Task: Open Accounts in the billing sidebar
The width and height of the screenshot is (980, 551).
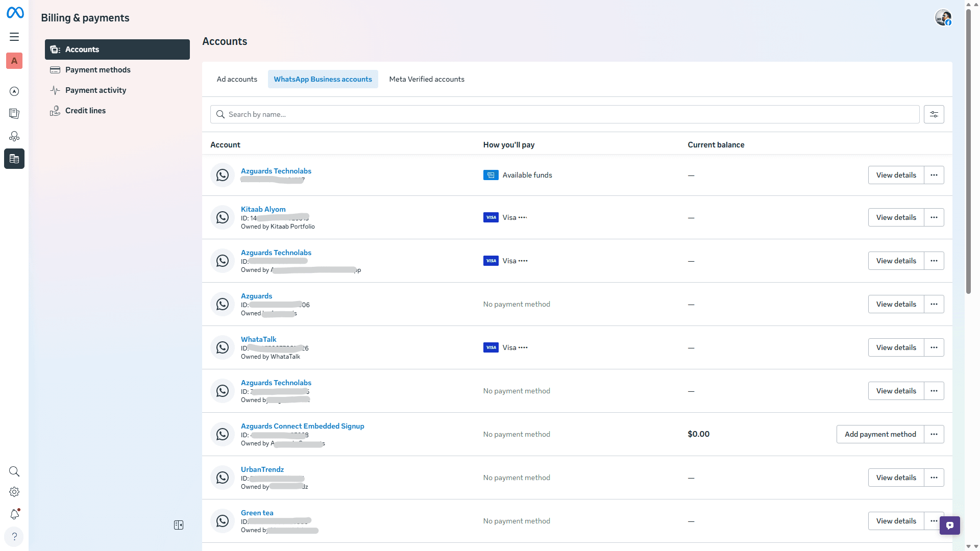Action: pos(117,49)
